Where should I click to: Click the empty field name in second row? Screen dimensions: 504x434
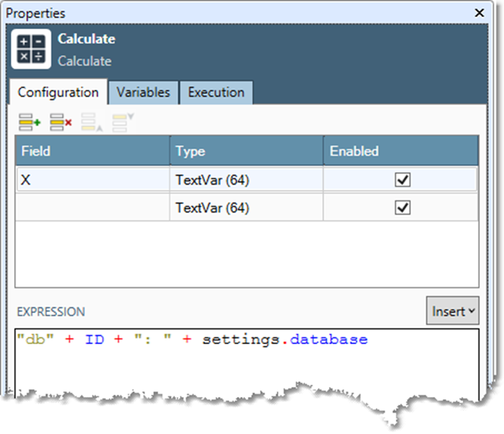point(92,207)
